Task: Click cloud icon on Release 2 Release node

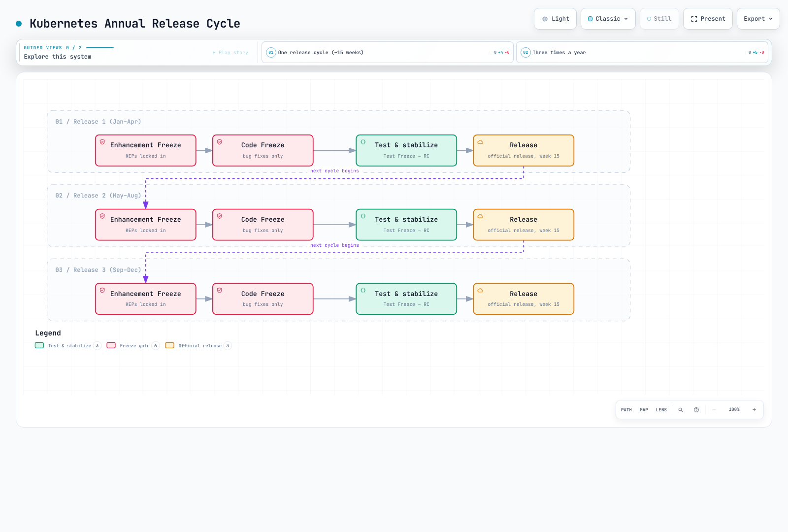Action: (x=480, y=216)
